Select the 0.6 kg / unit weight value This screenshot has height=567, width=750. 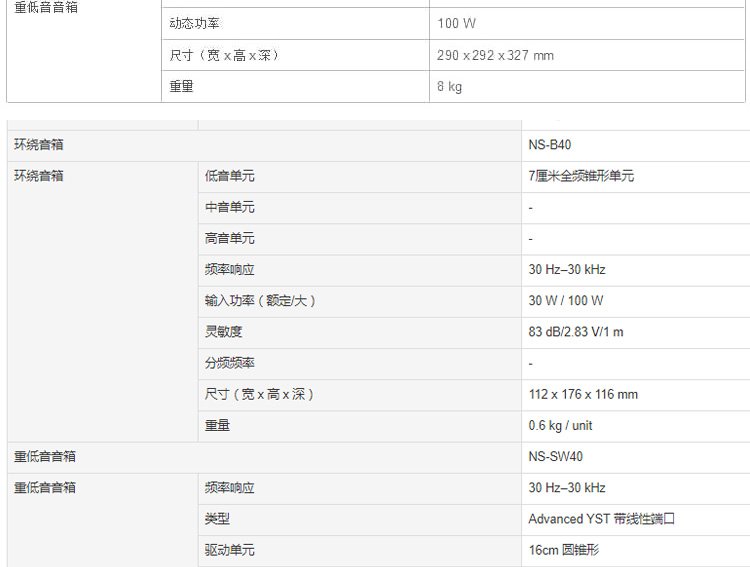pos(560,425)
